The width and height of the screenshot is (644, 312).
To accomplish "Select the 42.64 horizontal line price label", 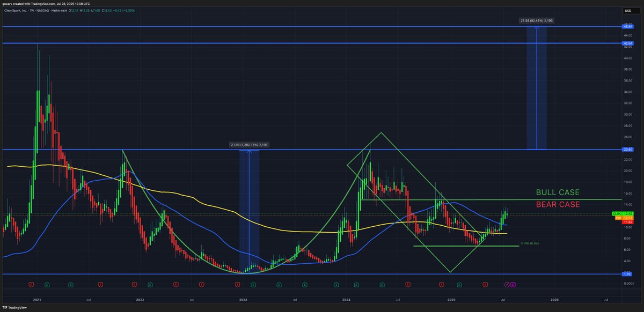I will click(x=627, y=43).
